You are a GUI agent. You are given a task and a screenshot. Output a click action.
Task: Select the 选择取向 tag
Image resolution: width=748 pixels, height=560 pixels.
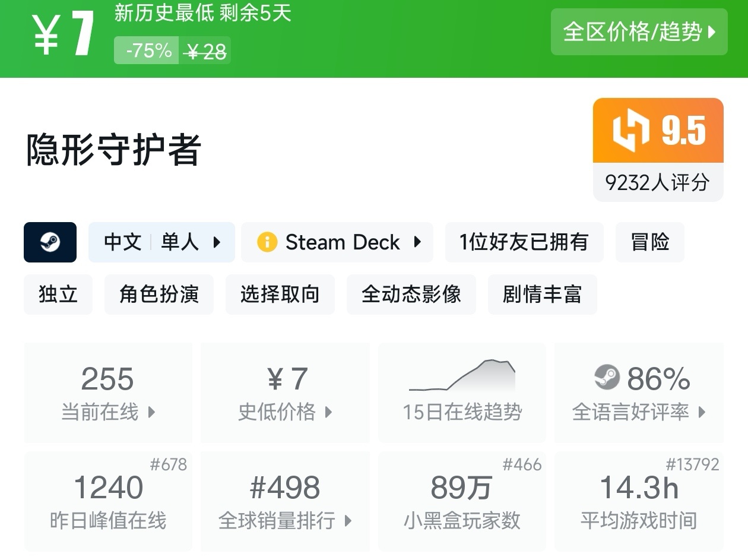click(x=280, y=295)
